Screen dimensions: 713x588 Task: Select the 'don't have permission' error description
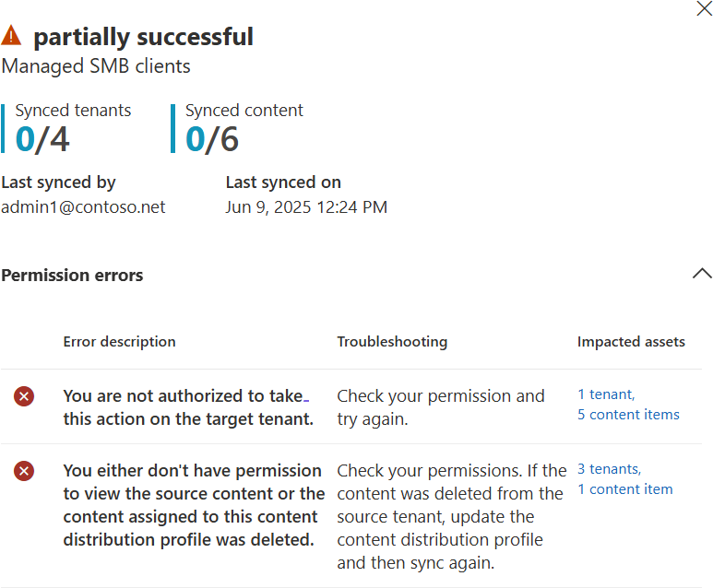(x=194, y=505)
